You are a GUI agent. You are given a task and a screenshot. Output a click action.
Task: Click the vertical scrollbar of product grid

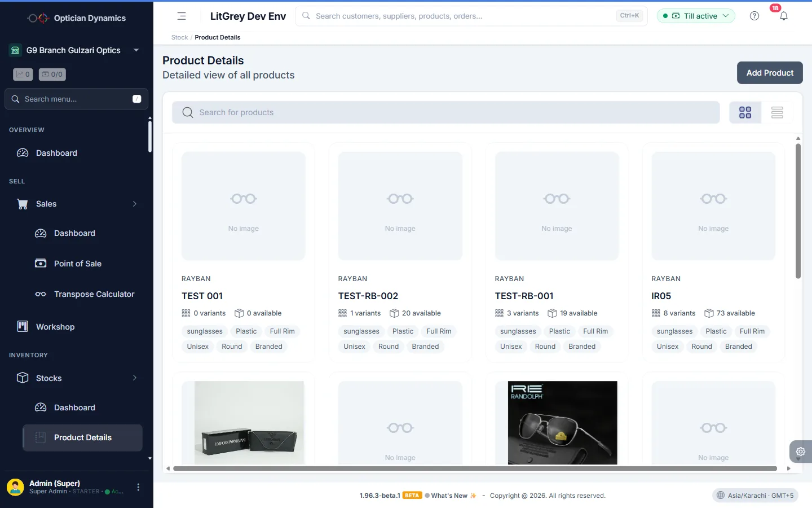(798, 211)
